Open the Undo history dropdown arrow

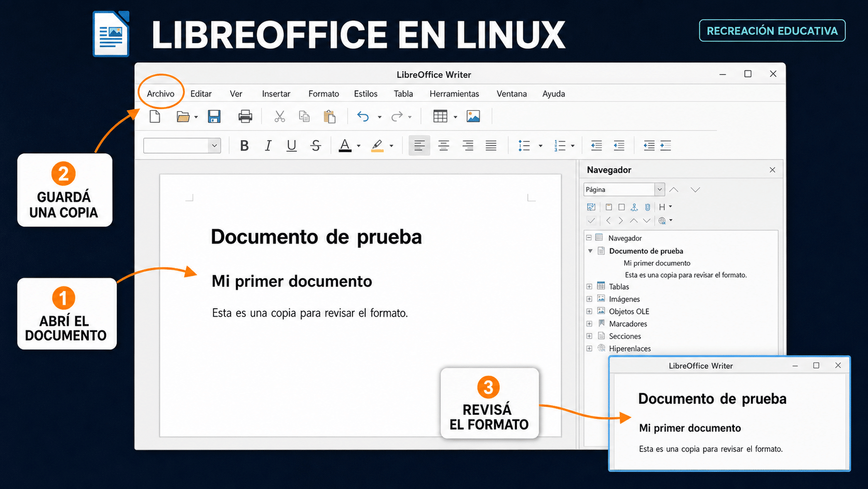[x=379, y=117]
